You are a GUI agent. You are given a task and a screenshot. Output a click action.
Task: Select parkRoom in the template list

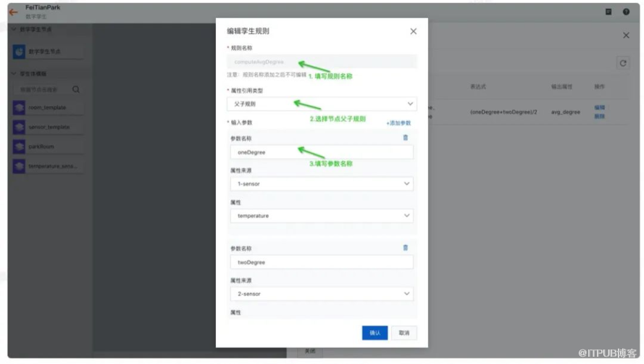pos(49,146)
